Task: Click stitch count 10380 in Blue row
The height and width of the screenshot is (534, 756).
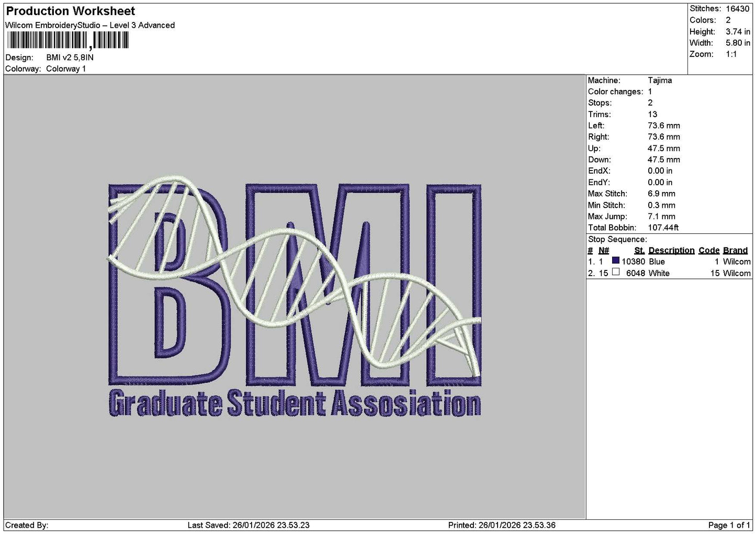Action: coord(633,262)
